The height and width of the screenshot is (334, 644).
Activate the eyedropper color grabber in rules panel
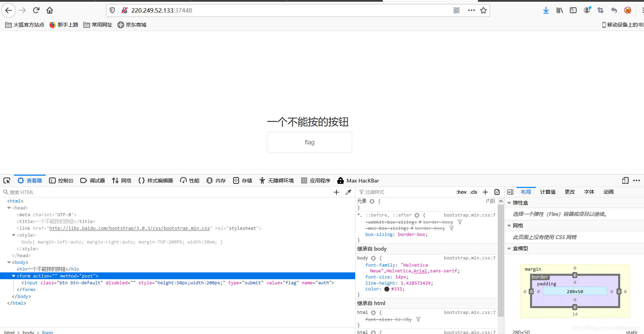tap(348, 192)
